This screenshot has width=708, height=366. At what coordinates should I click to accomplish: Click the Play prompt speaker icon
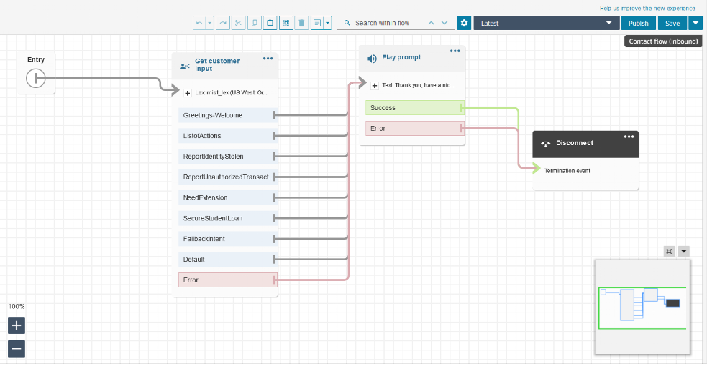pyautogui.click(x=372, y=58)
